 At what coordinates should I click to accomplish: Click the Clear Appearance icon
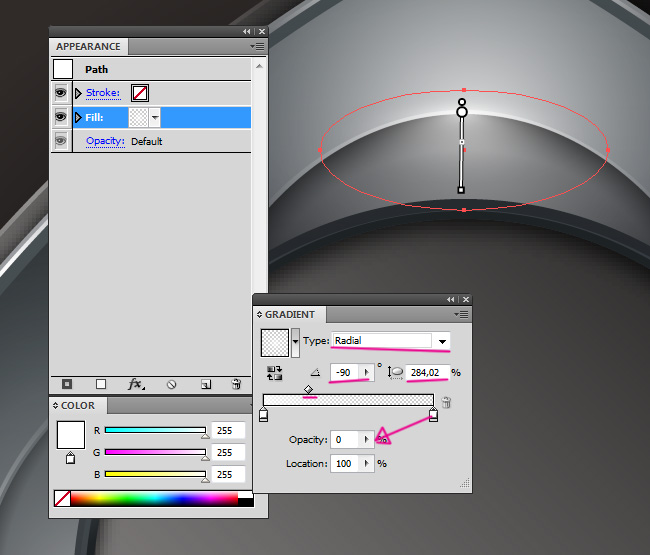click(x=172, y=384)
